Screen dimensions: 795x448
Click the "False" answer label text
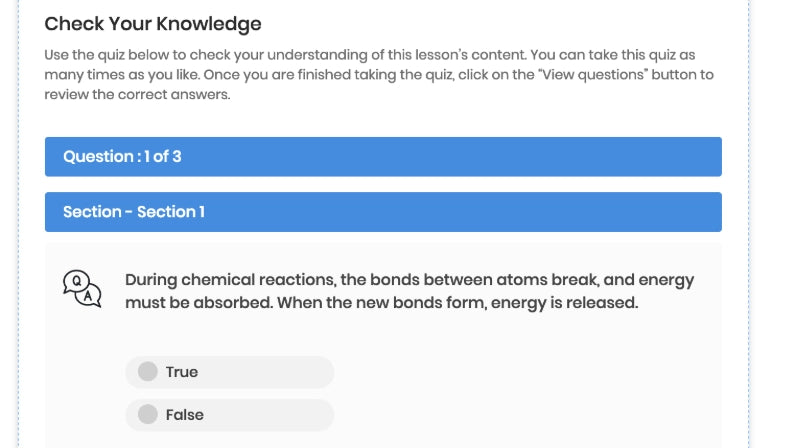pos(185,414)
